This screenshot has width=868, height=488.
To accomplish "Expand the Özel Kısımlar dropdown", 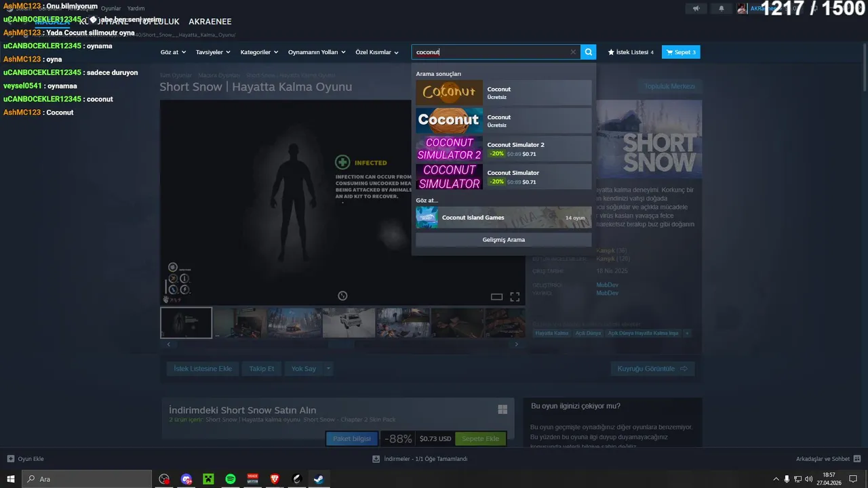I will click(377, 52).
